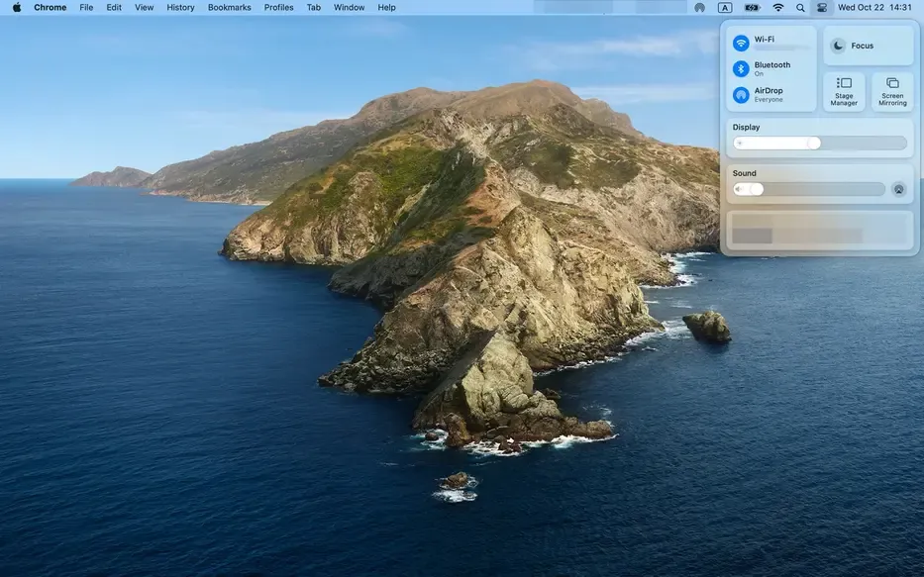
Task: Close Control Center via its menu bar icon
Action: (821, 8)
